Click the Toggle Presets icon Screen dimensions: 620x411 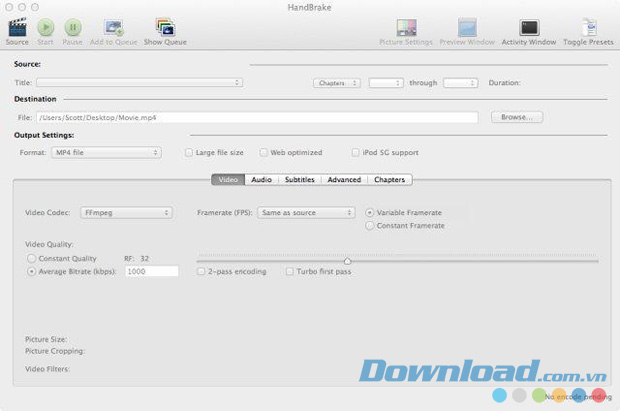[x=586, y=27]
